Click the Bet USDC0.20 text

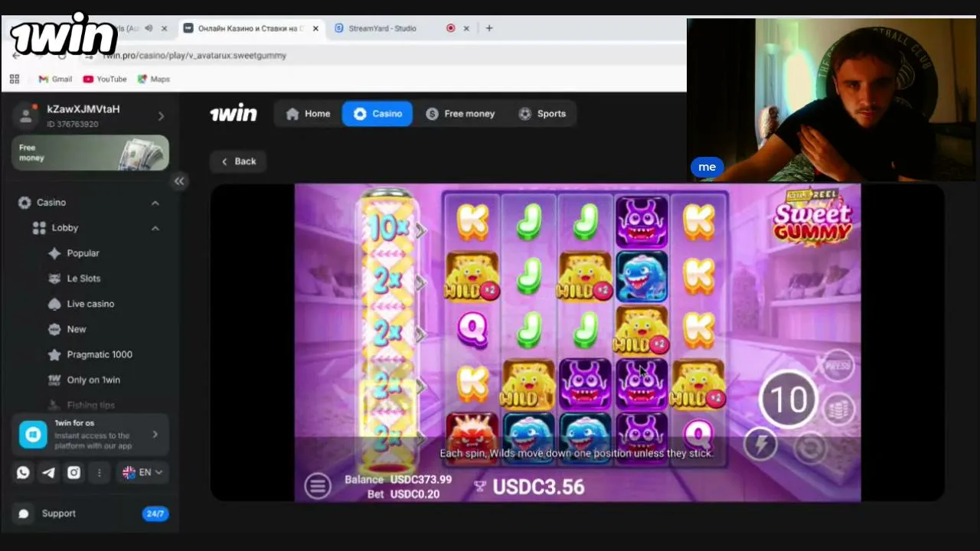403,494
